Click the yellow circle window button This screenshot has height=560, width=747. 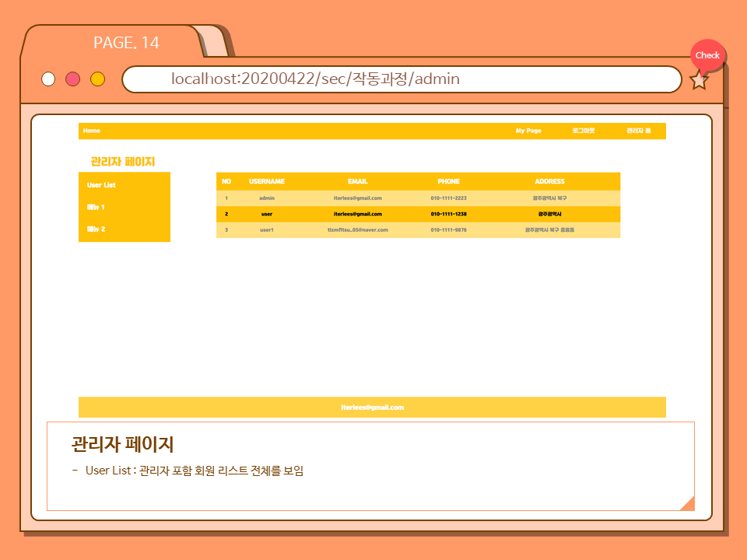tap(97, 79)
